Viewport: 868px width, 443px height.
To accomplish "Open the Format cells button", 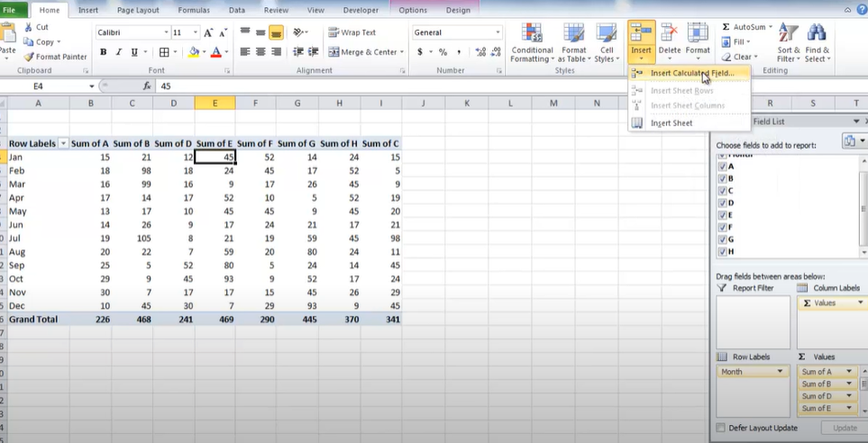I will point(698,43).
